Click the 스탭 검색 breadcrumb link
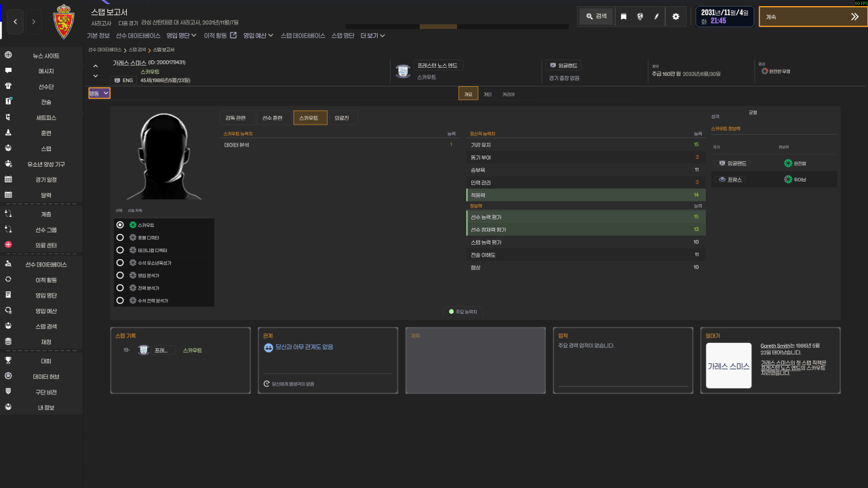Viewport: 868px width, 488px height. (137, 50)
